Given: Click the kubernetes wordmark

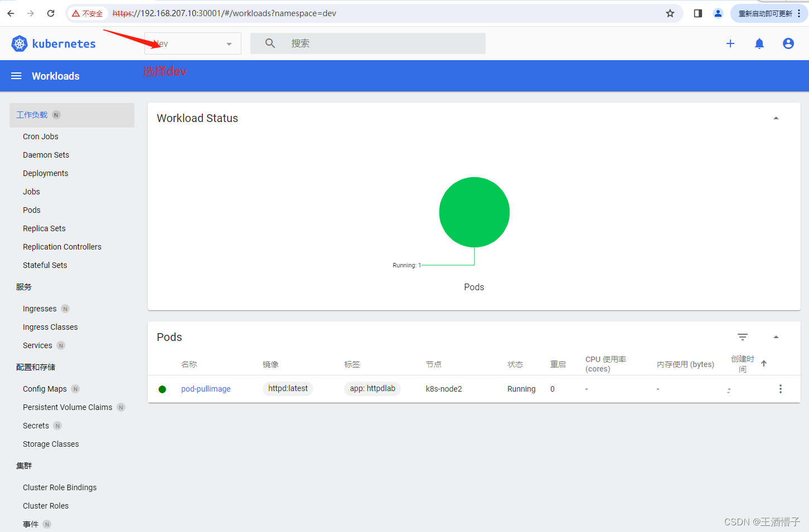Looking at the screenshot, I should click(x=64, y=43).
